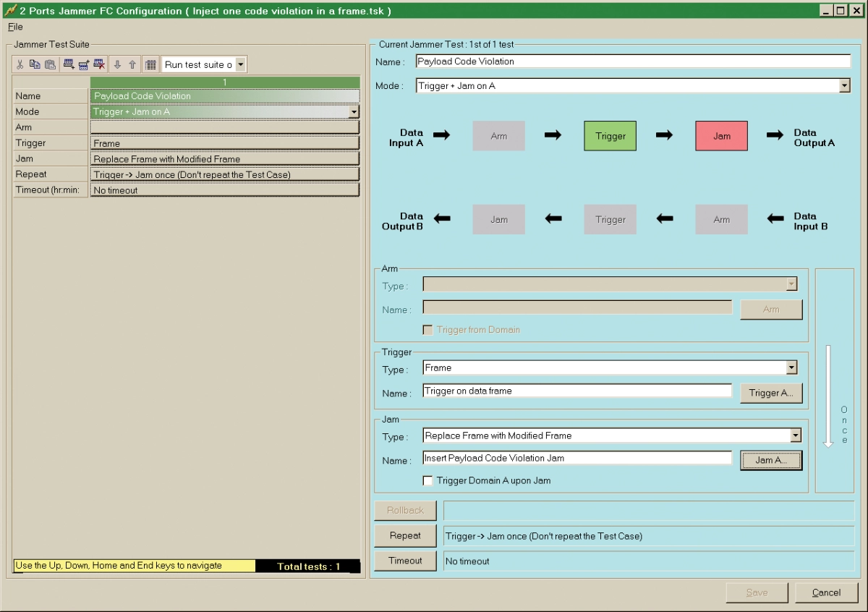Click the Name row header in grid
The width and height of the screenshot is (868, 612).
coord(51,95)
